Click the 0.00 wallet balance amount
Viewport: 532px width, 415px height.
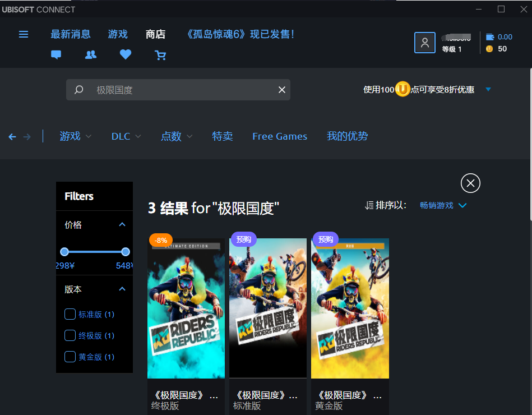[x=505, y=37]
